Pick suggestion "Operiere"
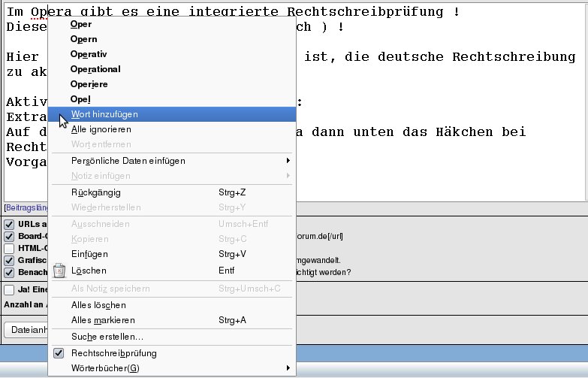The image size is (588, 378). [172, 84]
